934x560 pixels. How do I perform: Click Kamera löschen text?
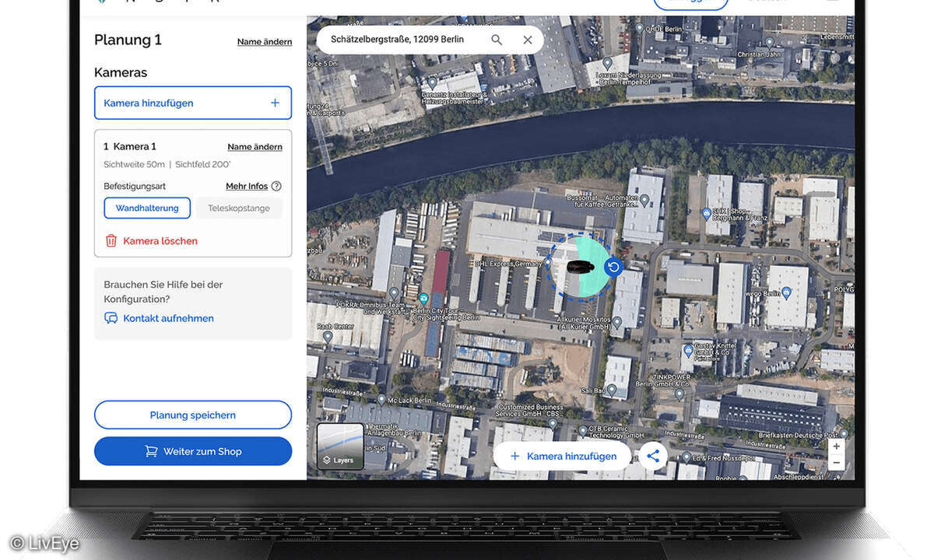tap(160, 241)
